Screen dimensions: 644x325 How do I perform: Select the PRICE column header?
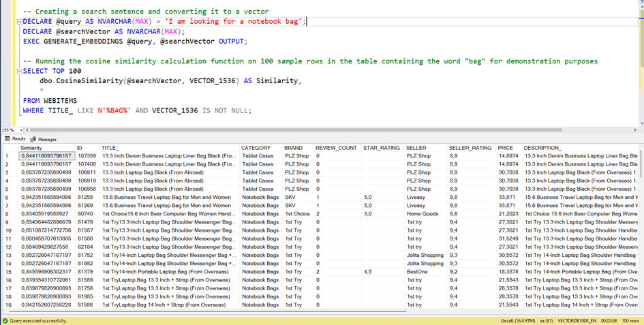tap(505, 148)
